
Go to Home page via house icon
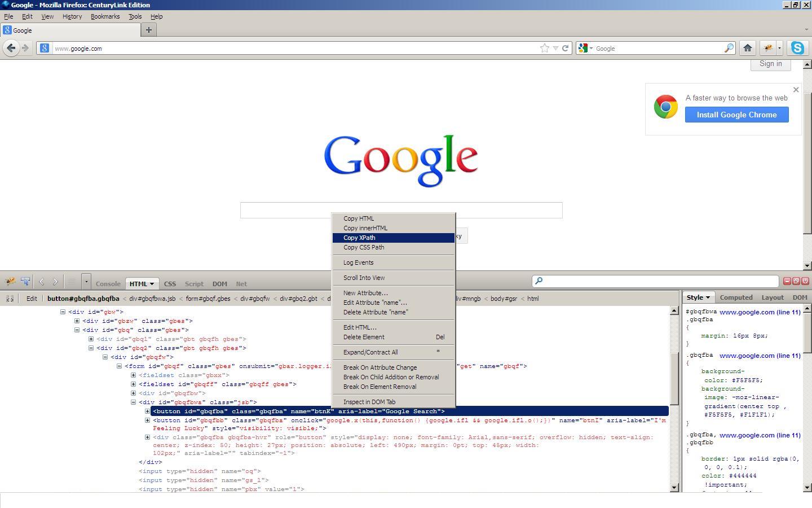(748, 48)
